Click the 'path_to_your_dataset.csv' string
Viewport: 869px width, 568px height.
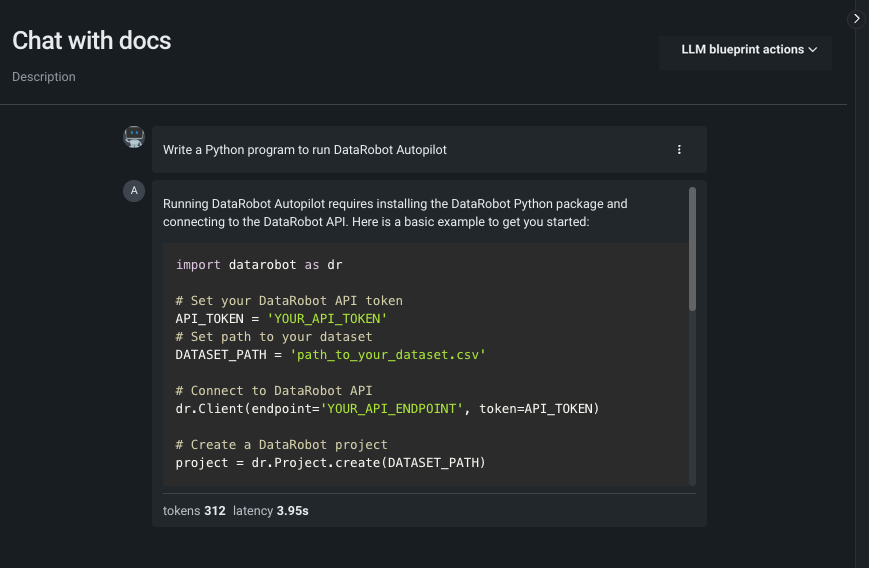387,355
